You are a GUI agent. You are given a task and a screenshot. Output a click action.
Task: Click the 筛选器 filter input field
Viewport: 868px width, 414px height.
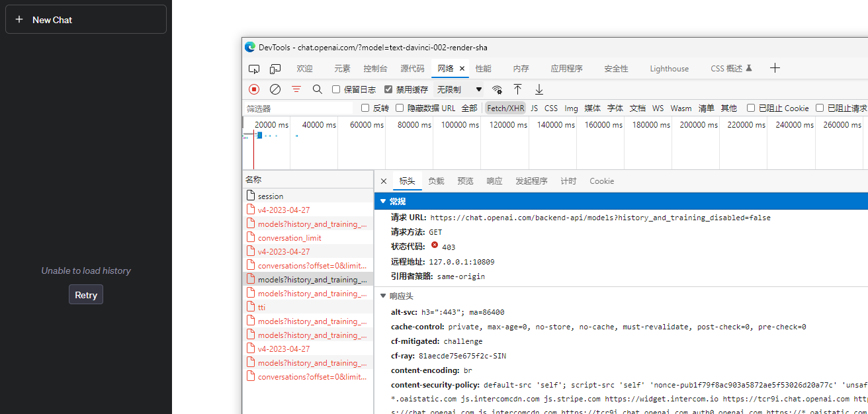coord(299,108)
